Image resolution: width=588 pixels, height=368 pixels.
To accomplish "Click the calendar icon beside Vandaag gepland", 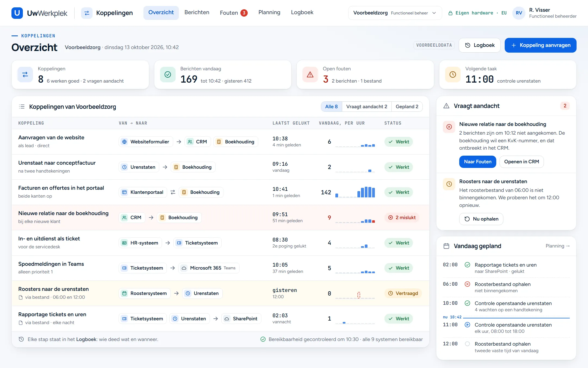I will pos(446,246).
